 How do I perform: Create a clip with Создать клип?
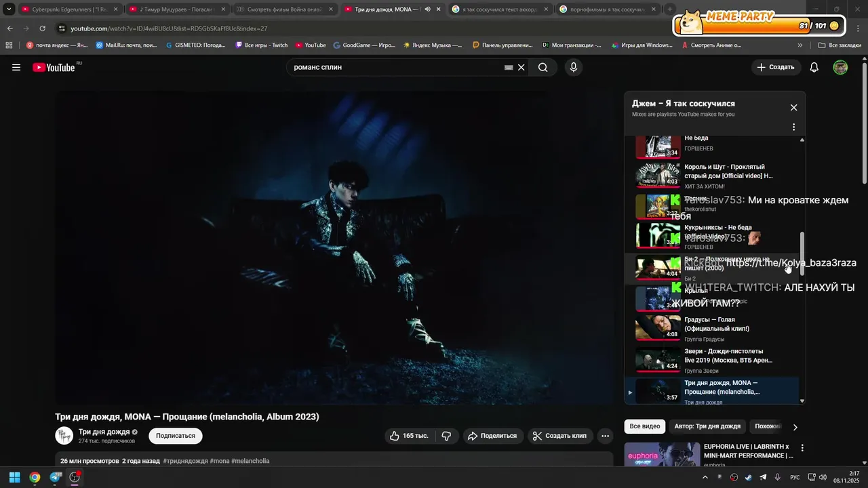click(x=559, y=436)
